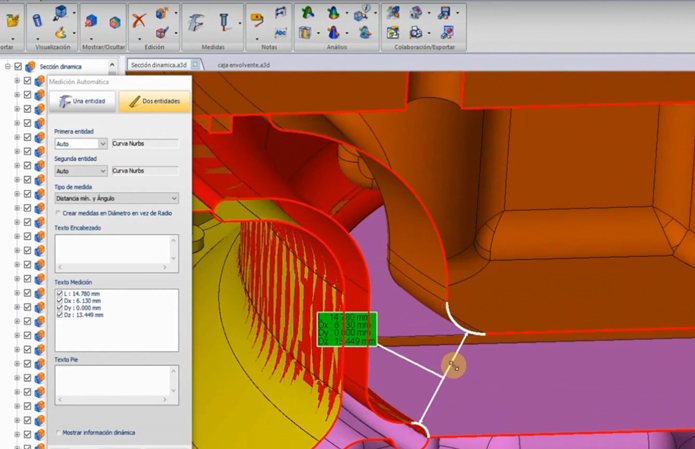Click the blue cylinder icon in Visualización

[x=37, y=20]
